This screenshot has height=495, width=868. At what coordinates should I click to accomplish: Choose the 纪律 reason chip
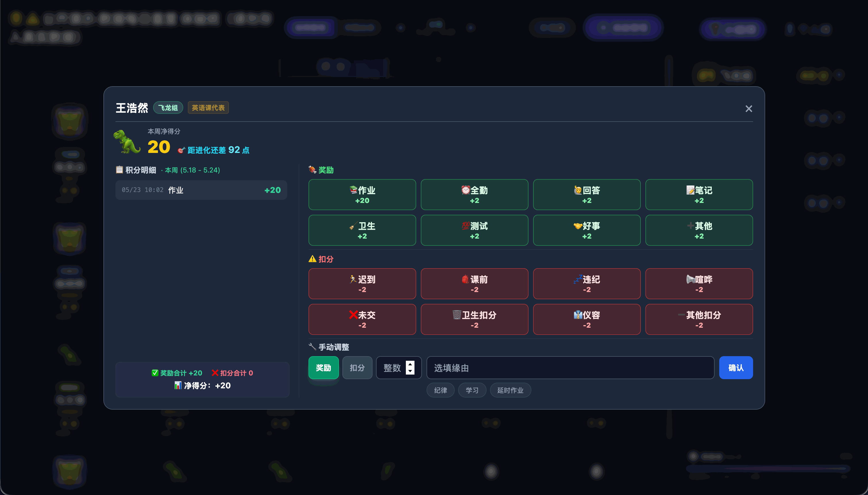coord(440,390)
